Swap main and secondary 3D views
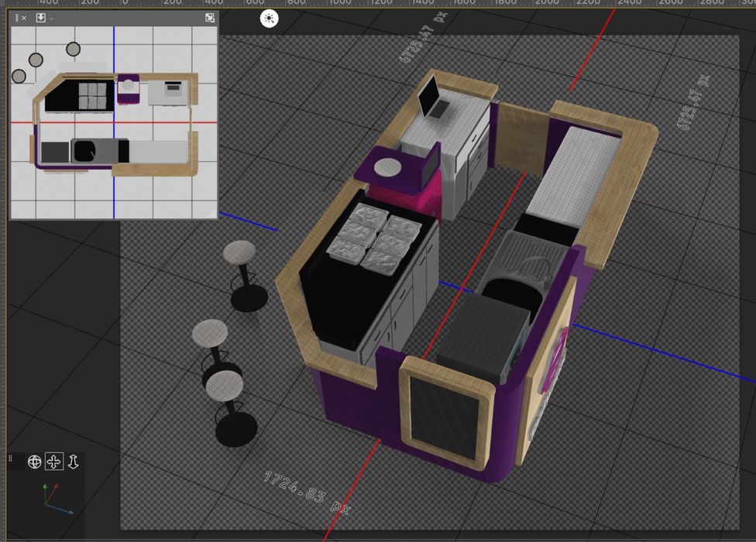This screenshot has height=542, width=756. pos(210,18)
